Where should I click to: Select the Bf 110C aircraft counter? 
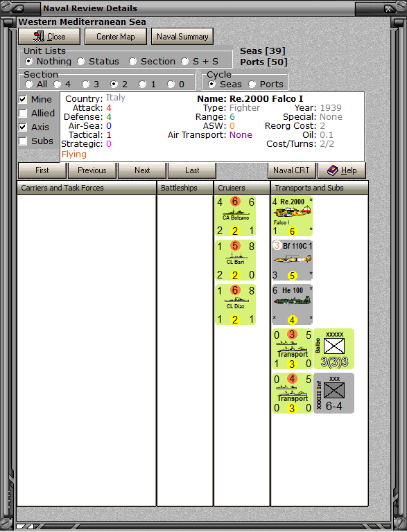(292, 260)
